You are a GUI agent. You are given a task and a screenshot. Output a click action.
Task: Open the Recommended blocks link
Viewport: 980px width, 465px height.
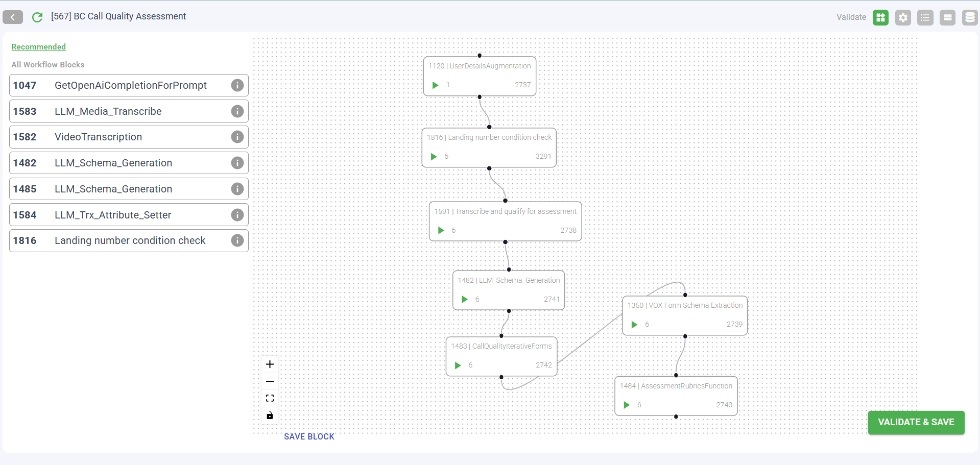[x=39, y=47]
